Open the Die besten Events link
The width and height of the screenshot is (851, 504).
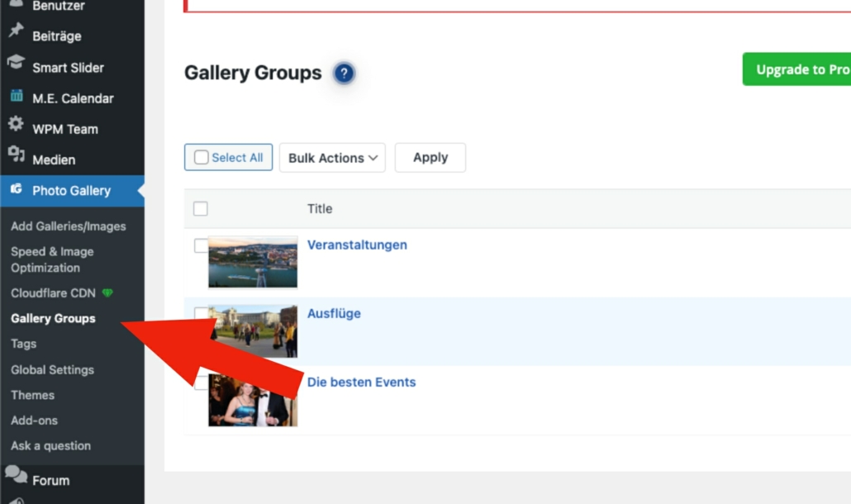click(x=361, y=382)
